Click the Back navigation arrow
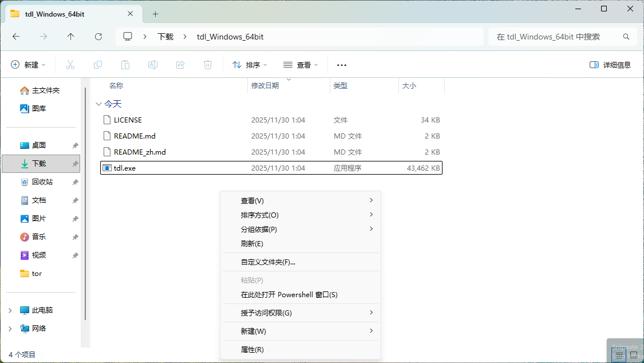 tap(16, 37)
